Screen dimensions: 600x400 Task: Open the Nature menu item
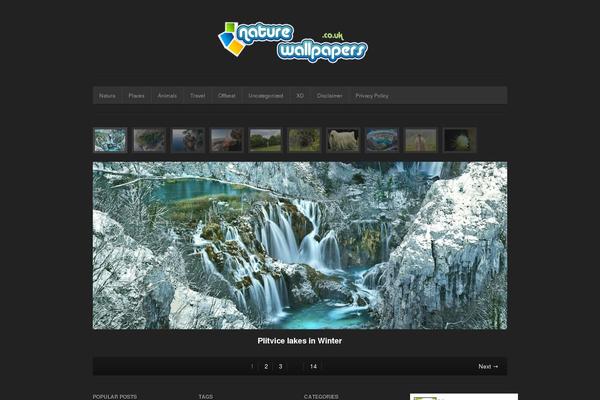107,96
